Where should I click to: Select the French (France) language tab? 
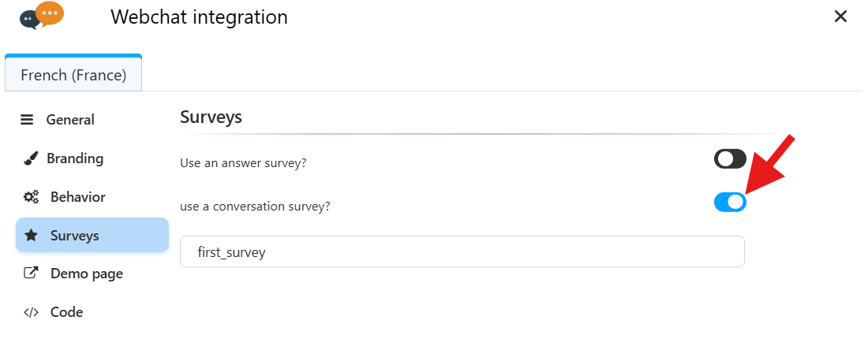tap(73, 76)
